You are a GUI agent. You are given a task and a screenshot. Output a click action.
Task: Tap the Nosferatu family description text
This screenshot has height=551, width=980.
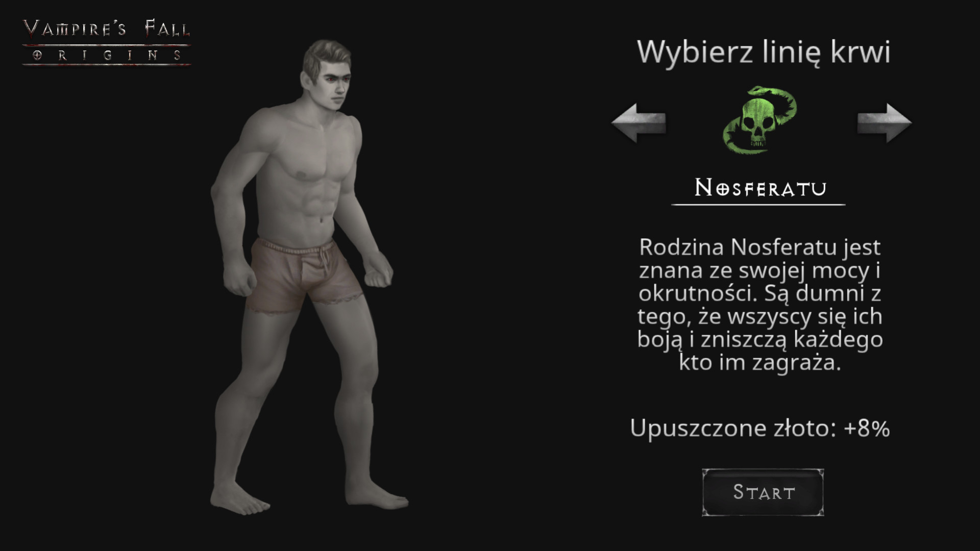click(760, 305)
